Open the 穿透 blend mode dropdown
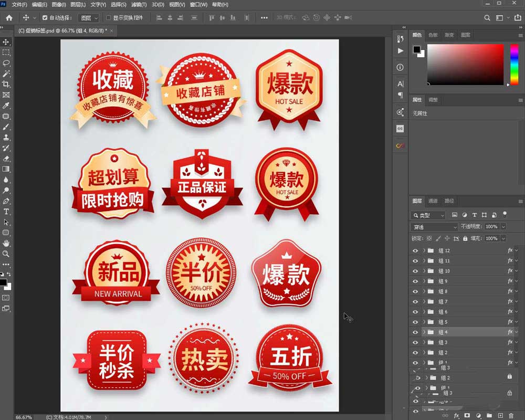This screenshot has width=525, height=420. pyautogui.click(x=434, y=227)
